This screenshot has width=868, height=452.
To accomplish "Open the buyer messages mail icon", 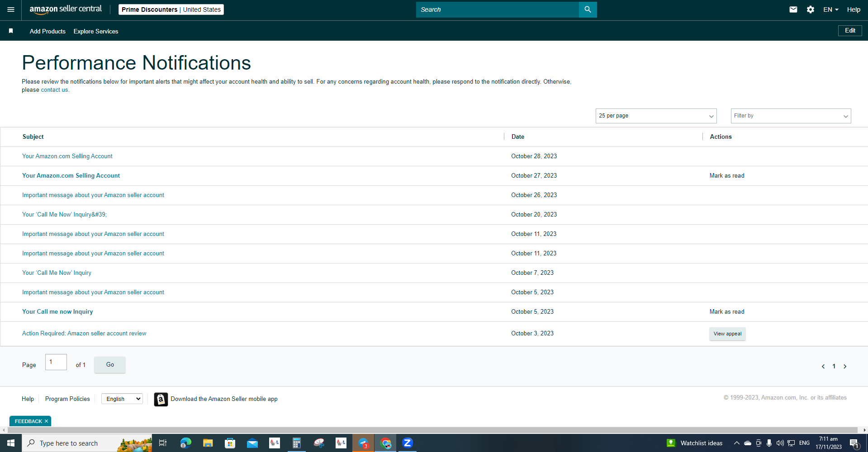I will click(793, 9).
